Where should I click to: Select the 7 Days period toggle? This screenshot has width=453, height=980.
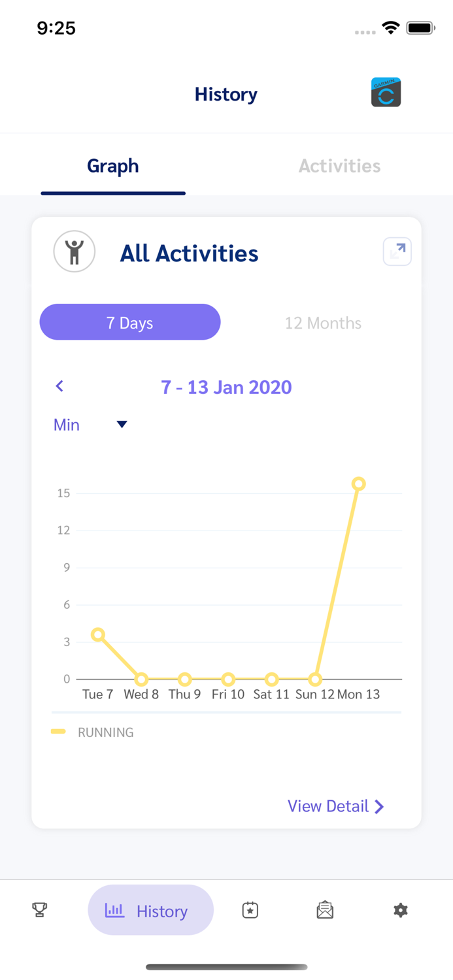[129, 322]
